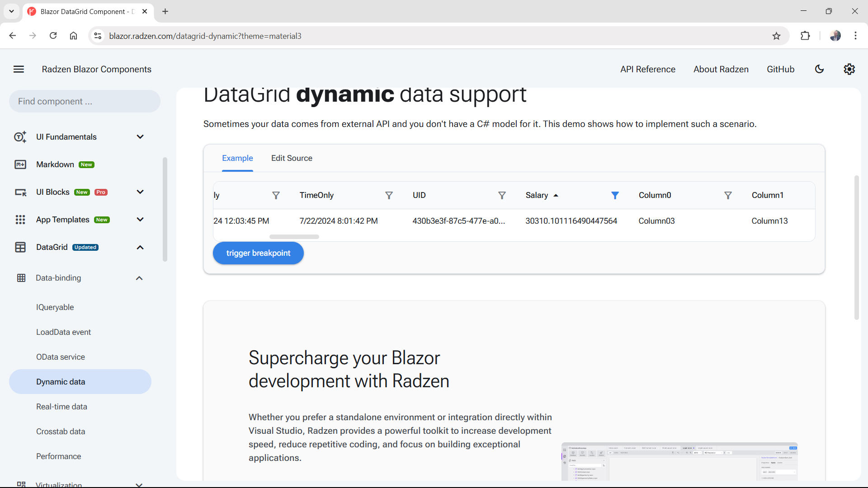Click the sidebar vertical scrollbar thumb
Viewport: 868px width, 488px height.
(x=165, y=209)
